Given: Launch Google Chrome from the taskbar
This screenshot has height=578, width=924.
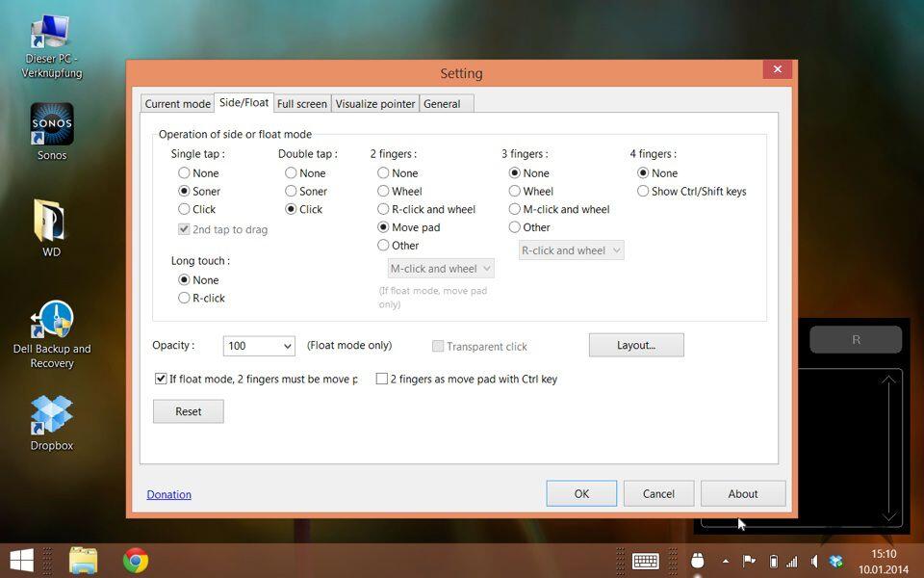Looking at the screenshot, I should tap(136, 561).
